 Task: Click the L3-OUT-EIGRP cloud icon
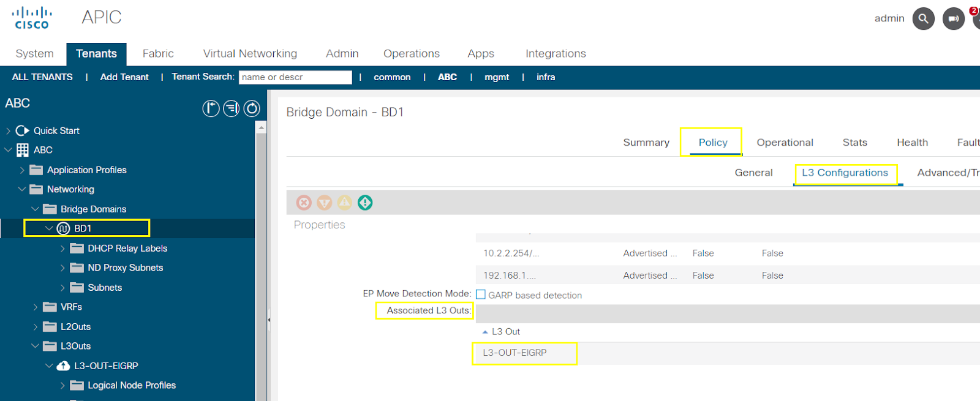click(x=63, y=365)
